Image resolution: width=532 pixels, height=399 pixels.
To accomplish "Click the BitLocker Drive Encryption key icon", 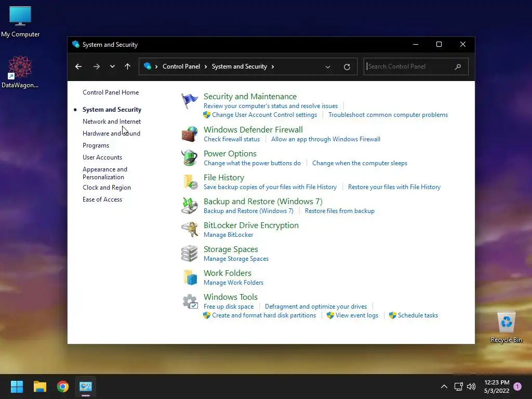I will click(190, 229).
